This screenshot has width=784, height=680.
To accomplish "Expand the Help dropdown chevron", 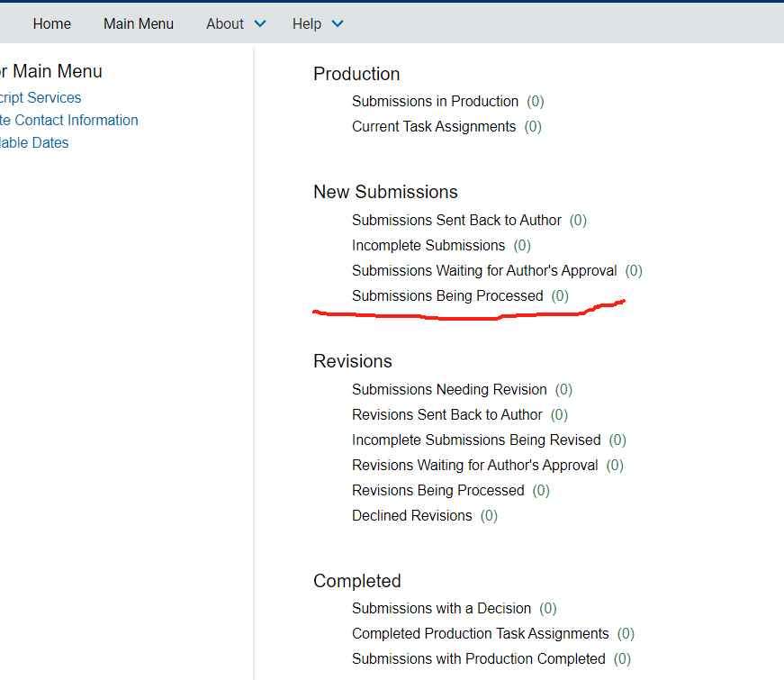I will click(338, 24).
